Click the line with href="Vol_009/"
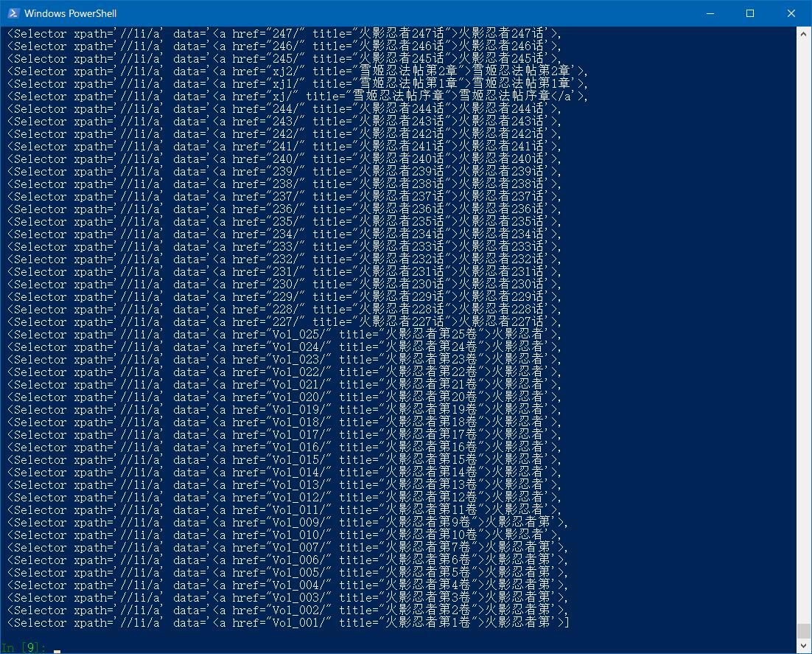Screen dimensions: 812x654 click(287, 522)
